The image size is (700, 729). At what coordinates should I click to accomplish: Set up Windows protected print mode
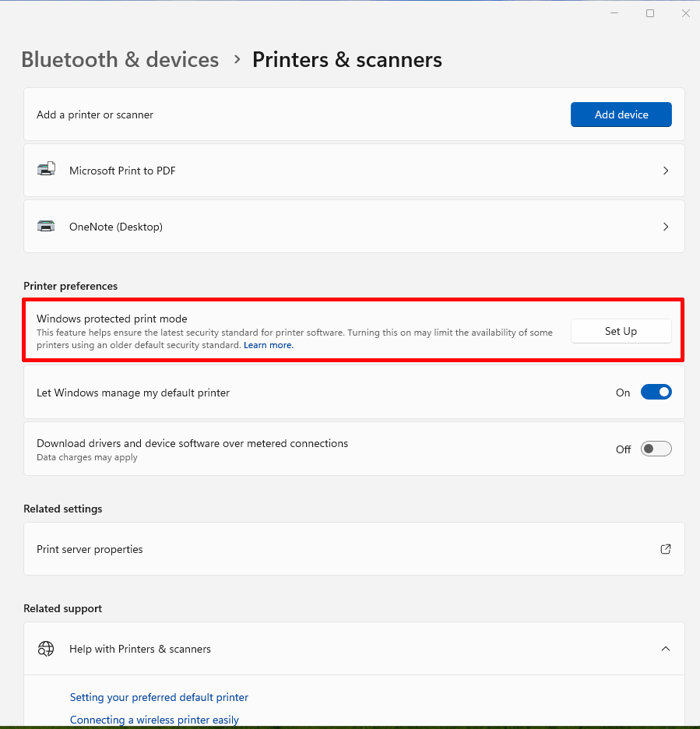tap(621, 330)
